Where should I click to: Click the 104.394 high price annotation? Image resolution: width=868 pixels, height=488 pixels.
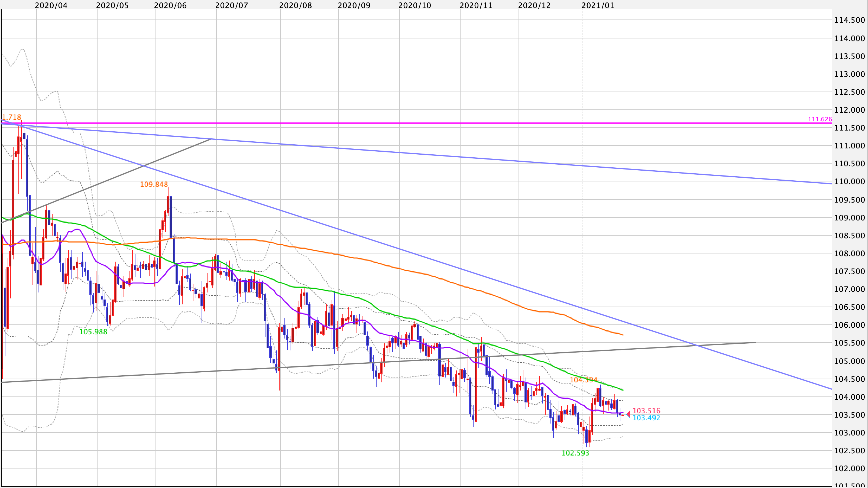583,380
